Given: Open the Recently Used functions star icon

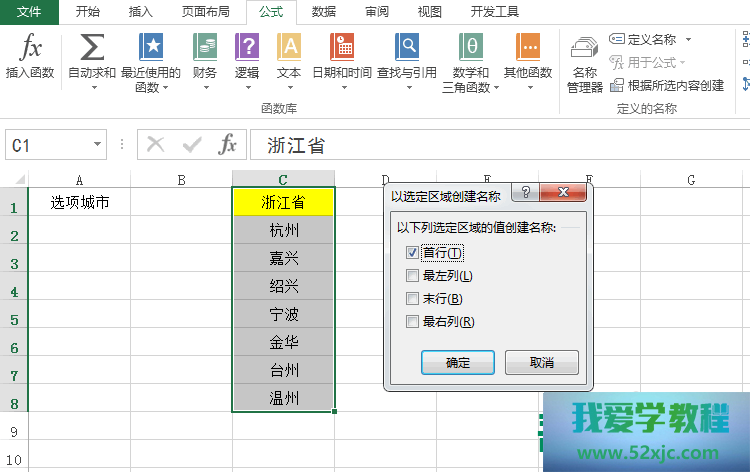Looking at the screenshot, I should (x=151, y=48).
